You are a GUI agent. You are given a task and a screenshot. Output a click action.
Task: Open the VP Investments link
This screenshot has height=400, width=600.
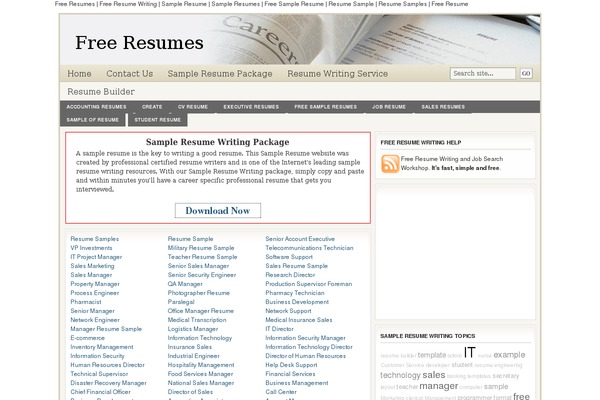pyautogui.click(x=91, y=248)
